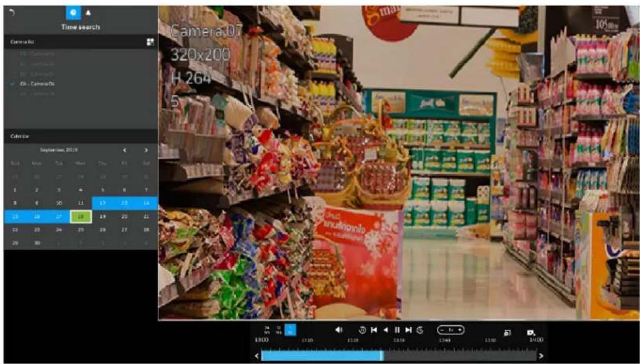Select September 30 in the calendar

[x=37, y=243]
